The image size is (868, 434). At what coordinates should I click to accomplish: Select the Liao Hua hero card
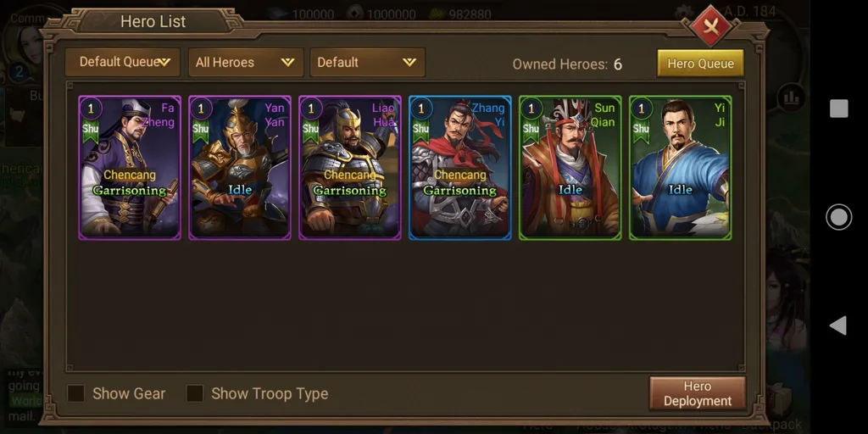point(350,168)
